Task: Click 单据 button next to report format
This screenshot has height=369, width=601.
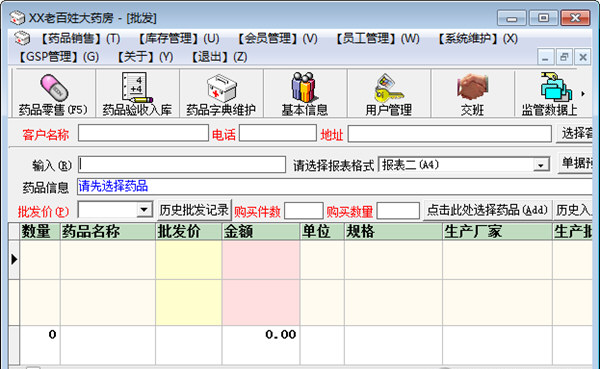Action: click(576, 164)
